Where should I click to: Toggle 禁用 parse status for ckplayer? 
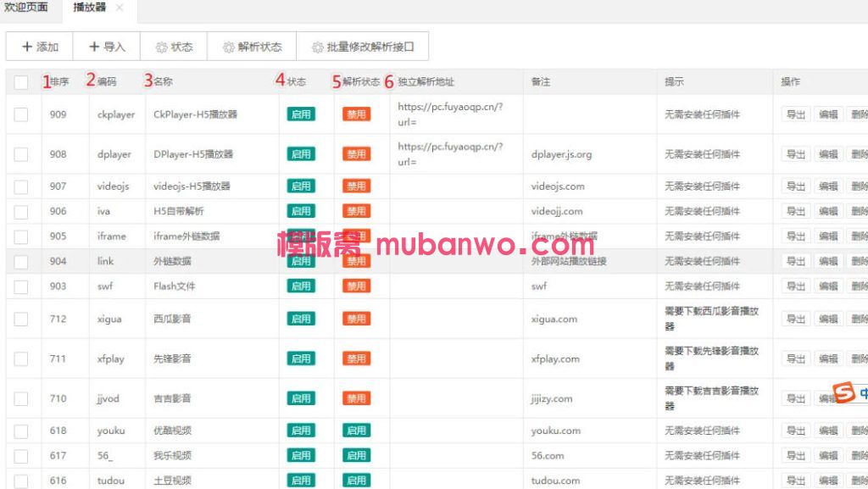point(357,114)
